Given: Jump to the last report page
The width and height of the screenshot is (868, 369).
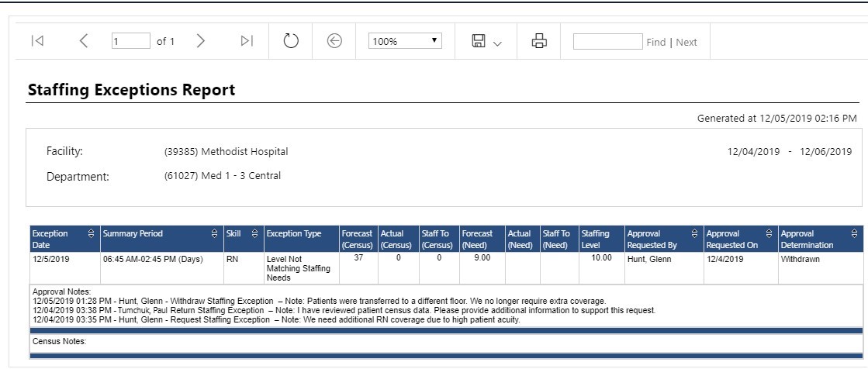Looking at the screenshot, I should pyautogui.click(x=247, y=42).
